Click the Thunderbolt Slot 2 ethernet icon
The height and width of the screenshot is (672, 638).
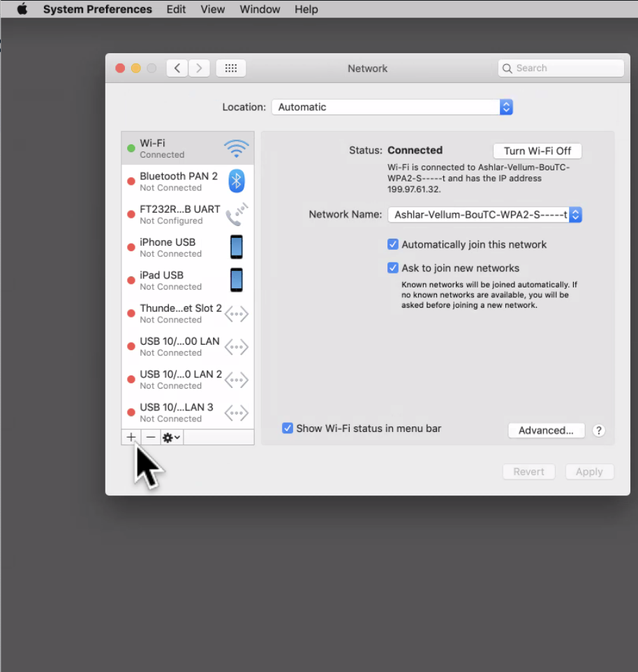(236, 313)
